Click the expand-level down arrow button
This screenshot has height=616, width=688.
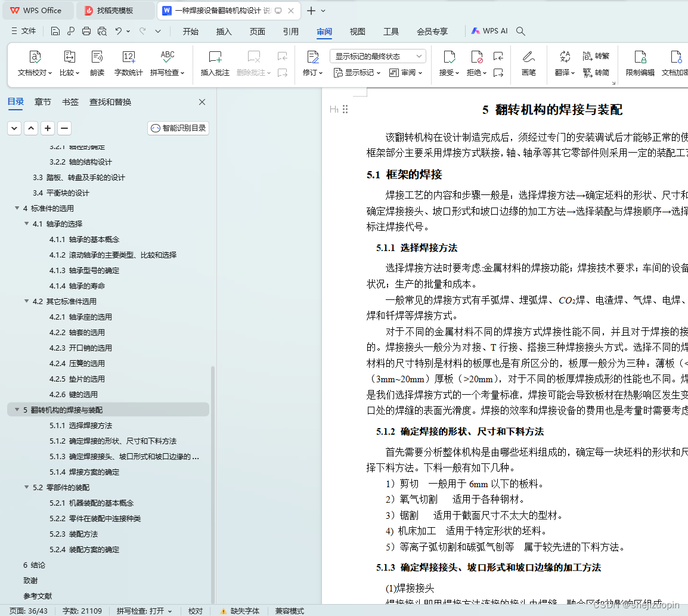click(x=14, y=128)
